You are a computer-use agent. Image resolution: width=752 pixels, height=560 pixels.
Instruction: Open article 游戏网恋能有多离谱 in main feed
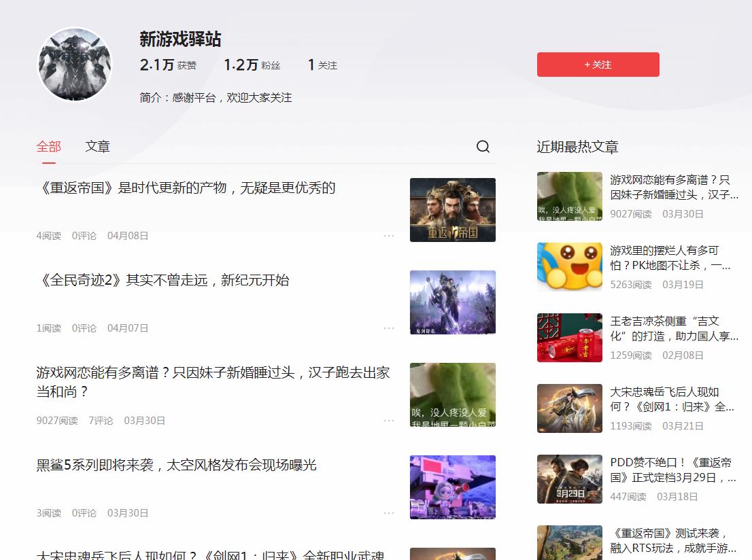(213, 382)
